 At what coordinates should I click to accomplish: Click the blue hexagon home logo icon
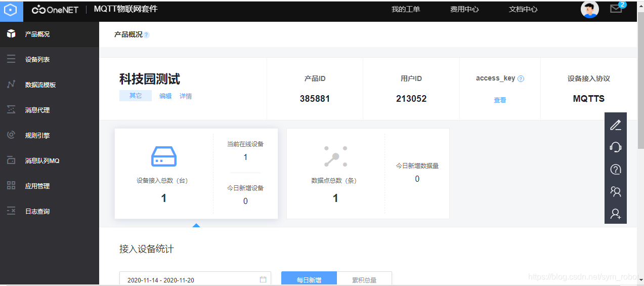tap(11, 10)
